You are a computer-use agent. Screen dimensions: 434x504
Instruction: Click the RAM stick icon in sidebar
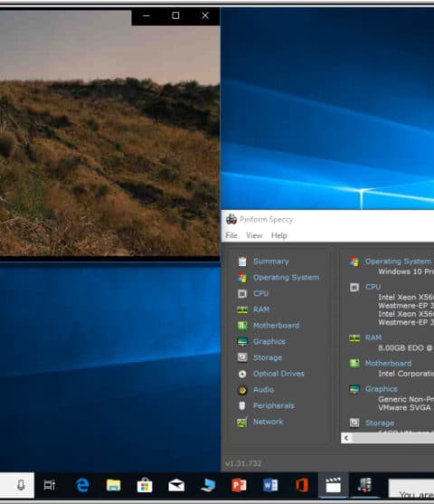[242, 309]
